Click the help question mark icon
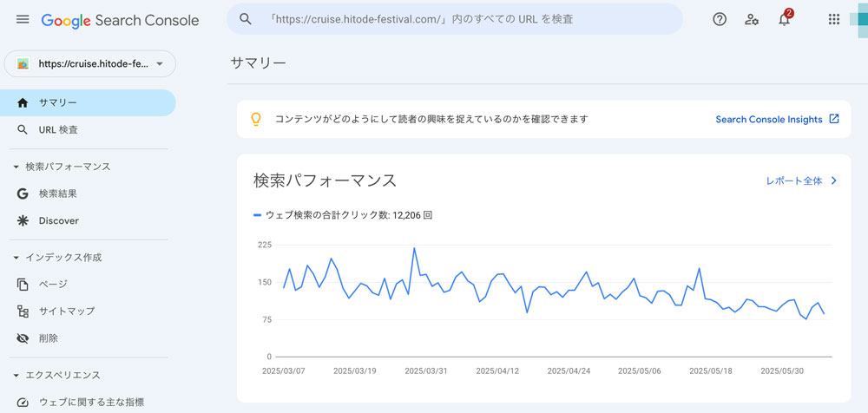The height and width of the screenshot is (413, 868). click(720, 19)
